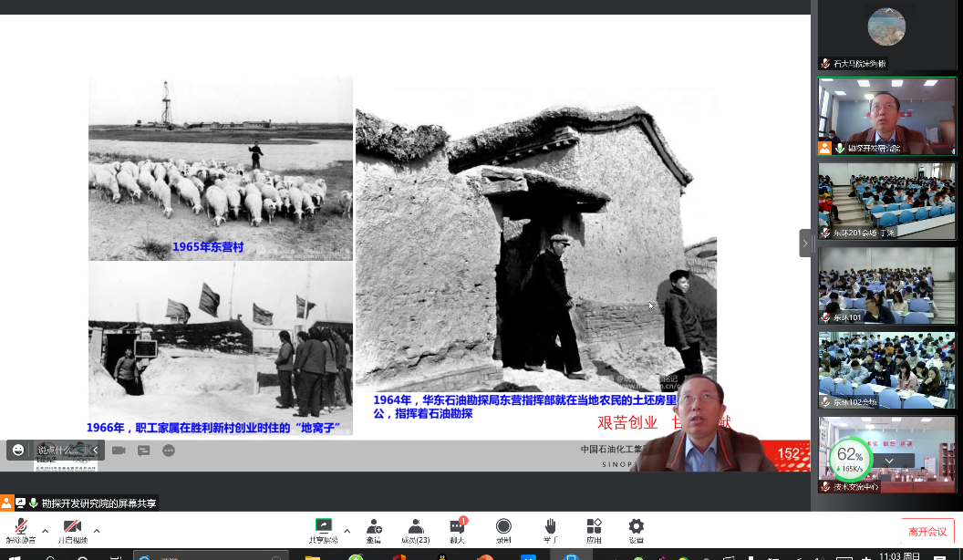Open the 聊天 chat with unread badge
963x560 pixels.
point(457,530)
